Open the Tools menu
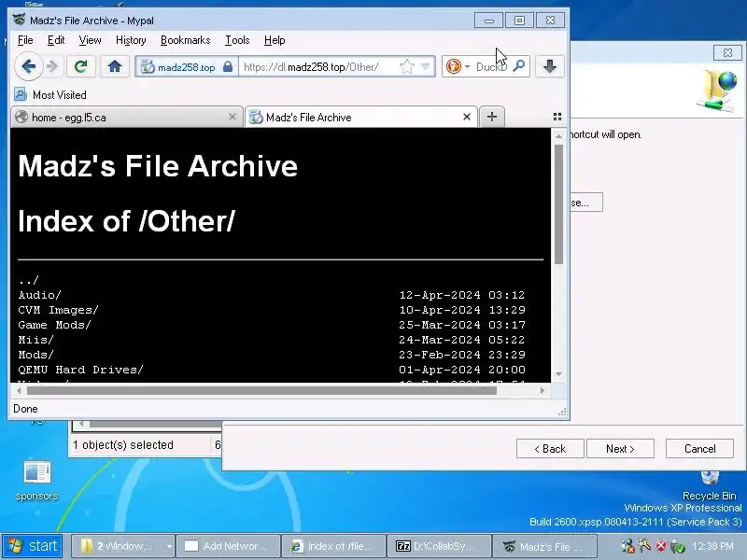The height and width of the screenshot is (560, 747). click(237, 40)
